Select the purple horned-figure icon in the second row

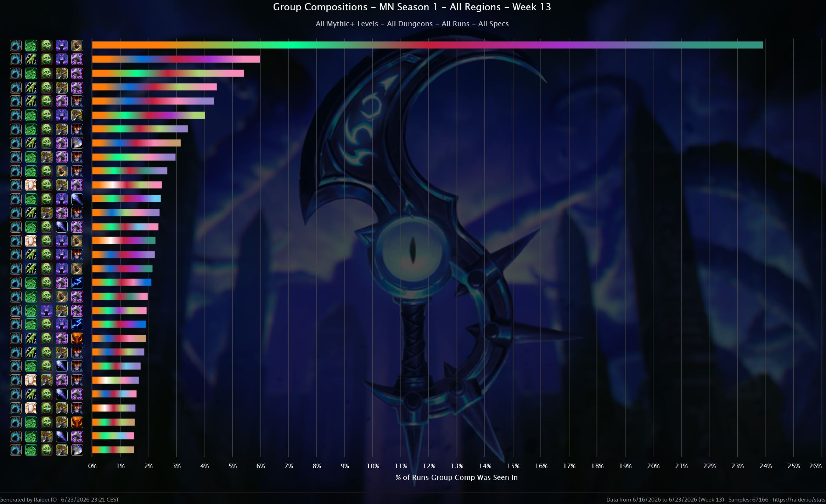tap(62, 59)
